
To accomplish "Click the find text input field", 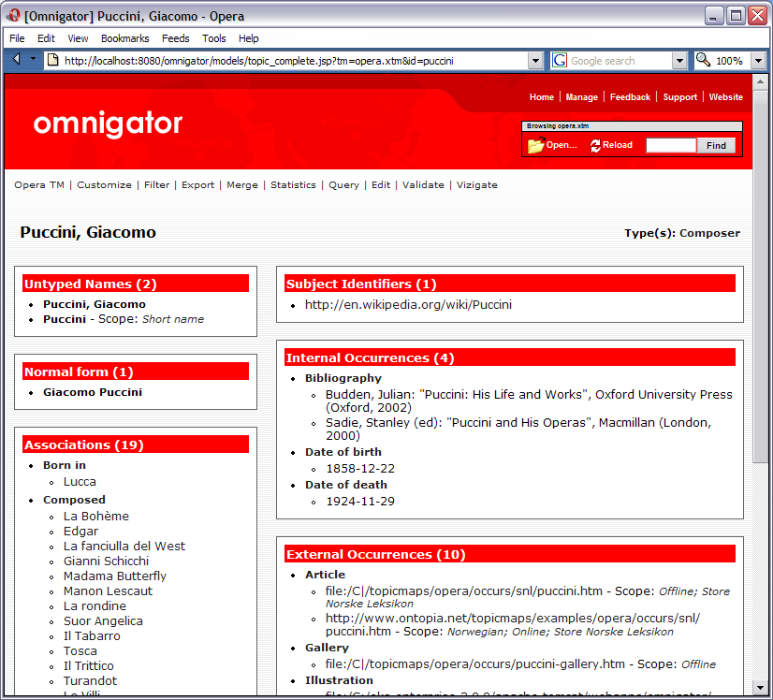I will pyautogui.click(x=670, y=146).
